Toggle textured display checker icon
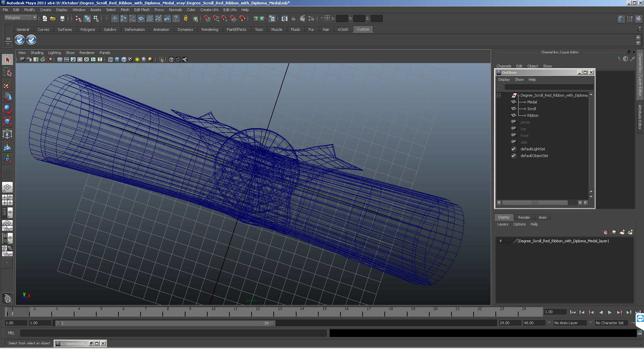The image size is (644, 349). [130, 59]
